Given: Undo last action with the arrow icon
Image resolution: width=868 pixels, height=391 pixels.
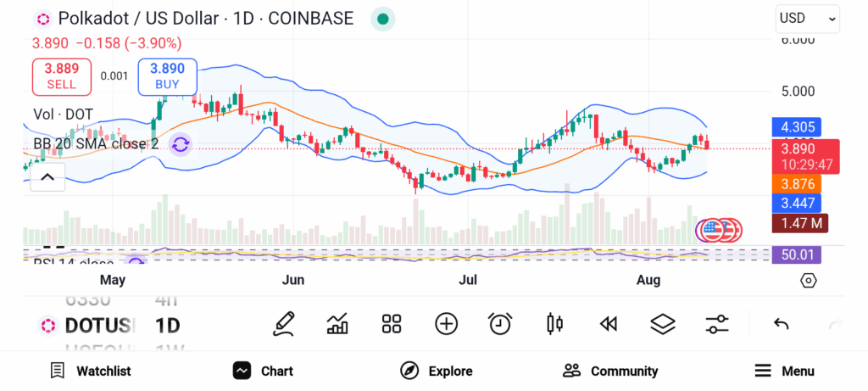Looking at the screenshot, I should click(782, 324).
